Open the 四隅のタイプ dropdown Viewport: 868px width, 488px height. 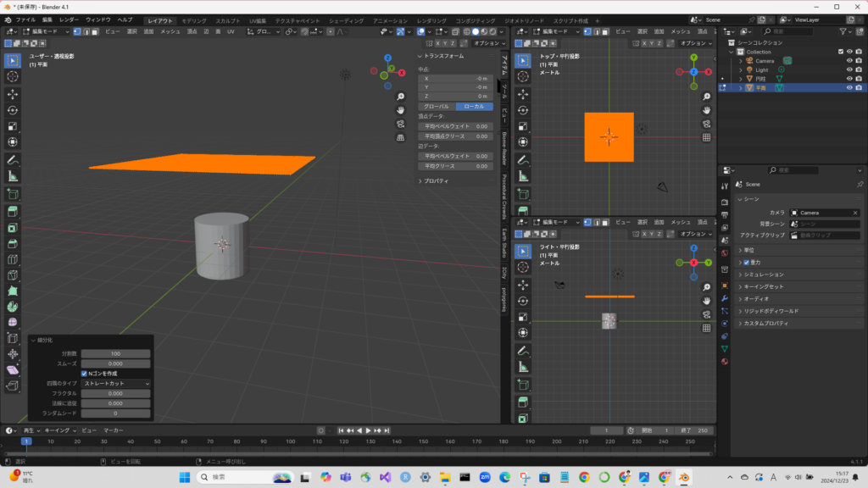click(116, 384)
